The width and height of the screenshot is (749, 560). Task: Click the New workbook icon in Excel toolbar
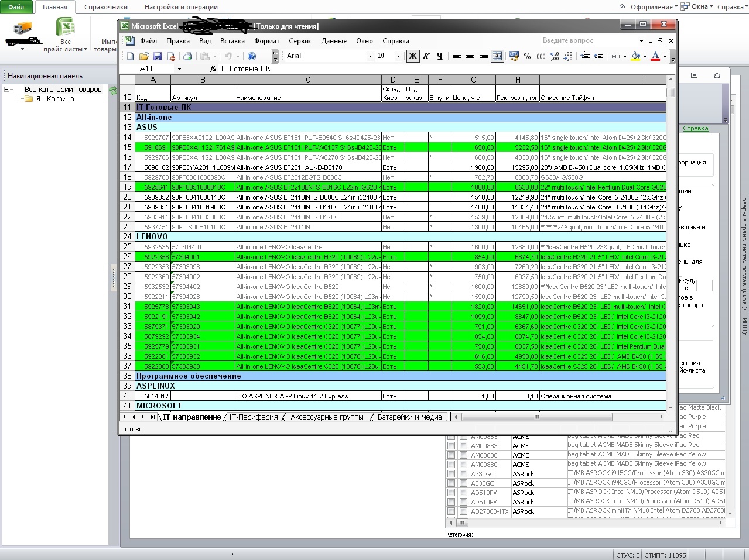click(130, 56)
